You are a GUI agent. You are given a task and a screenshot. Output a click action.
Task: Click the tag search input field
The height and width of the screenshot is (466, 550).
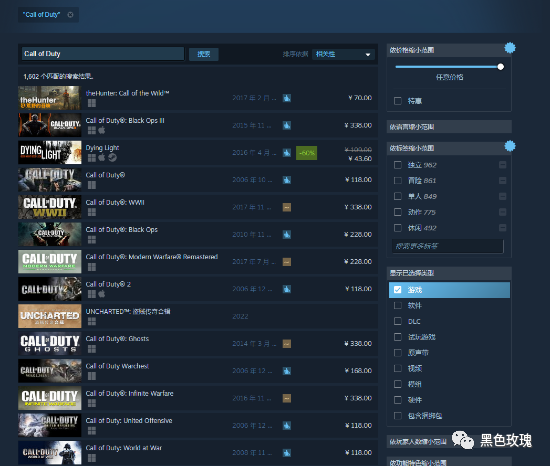point(448,246)
